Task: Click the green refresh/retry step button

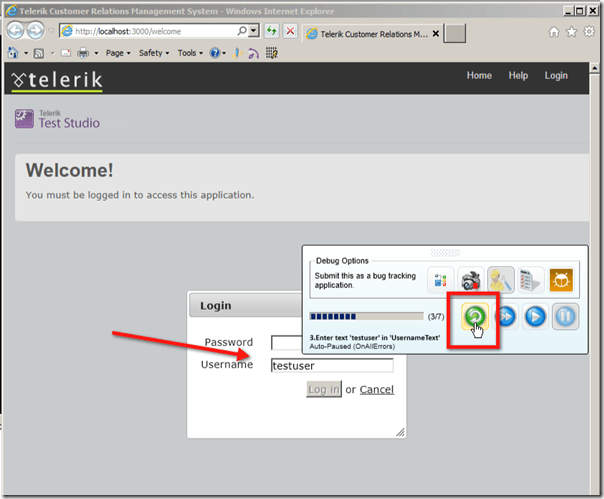Action: [x=475, y=316]
